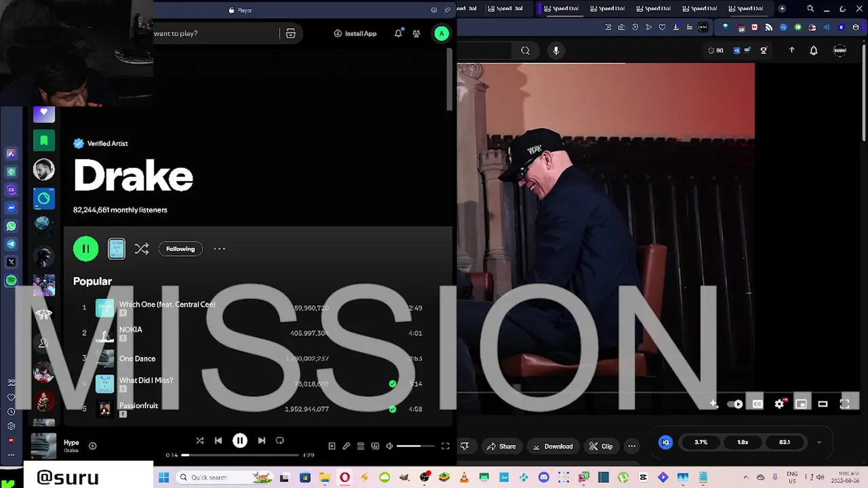This screenshot has height=488, width=868.
Task: Enter full screen on the YouTube video
Action: coord(845,404)
